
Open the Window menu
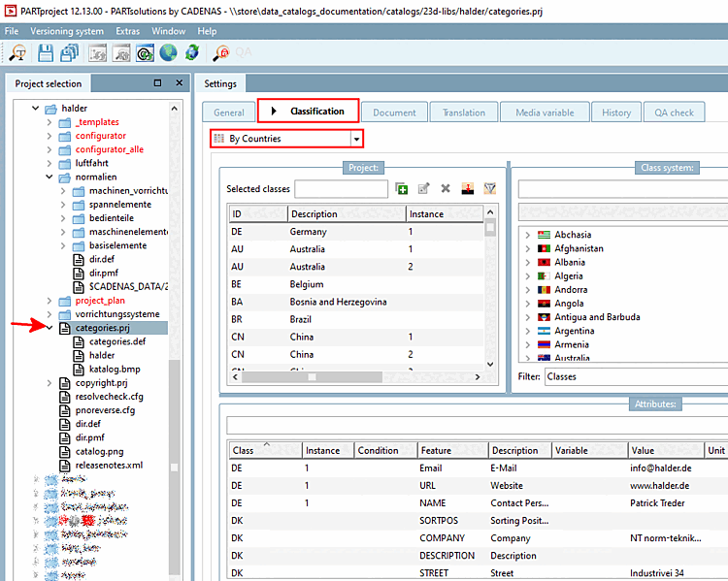(169, 31)
